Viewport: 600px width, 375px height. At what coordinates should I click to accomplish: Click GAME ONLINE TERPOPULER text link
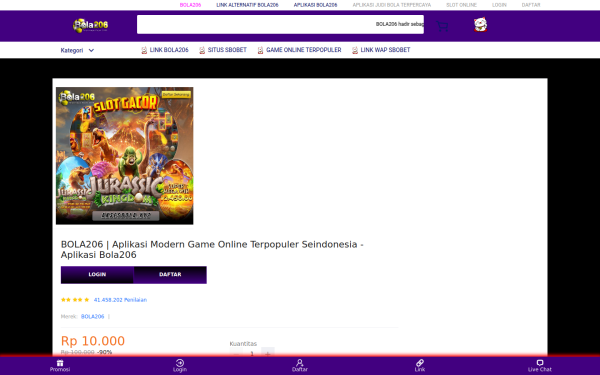(303, 50)
